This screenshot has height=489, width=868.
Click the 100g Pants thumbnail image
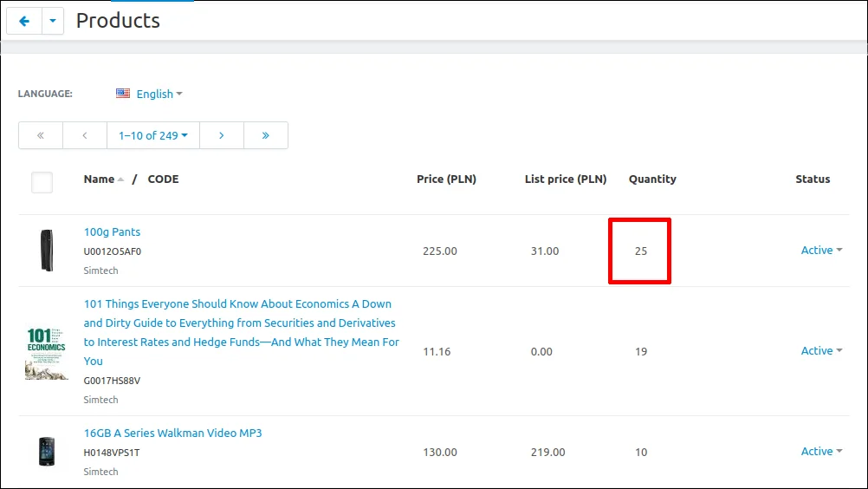[46, 251]
